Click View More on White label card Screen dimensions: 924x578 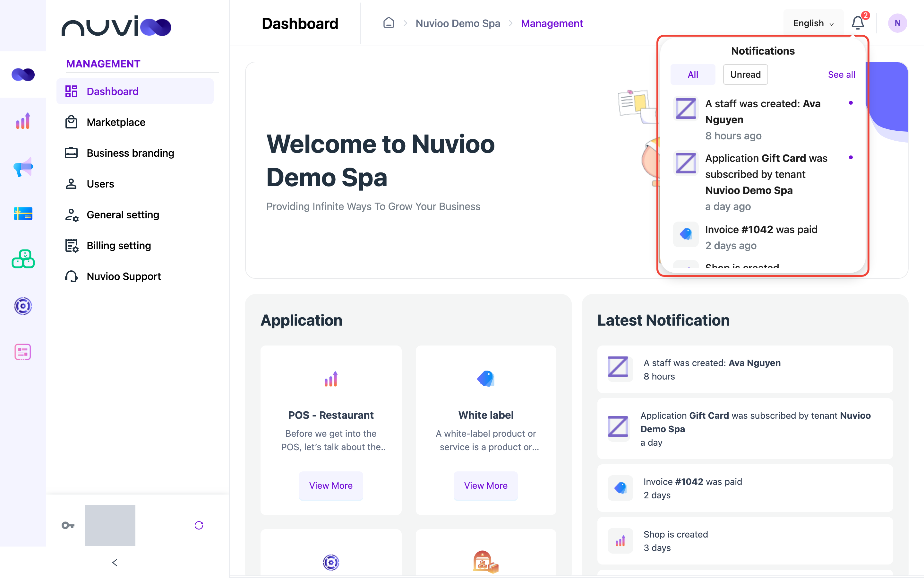click(486, 486)
